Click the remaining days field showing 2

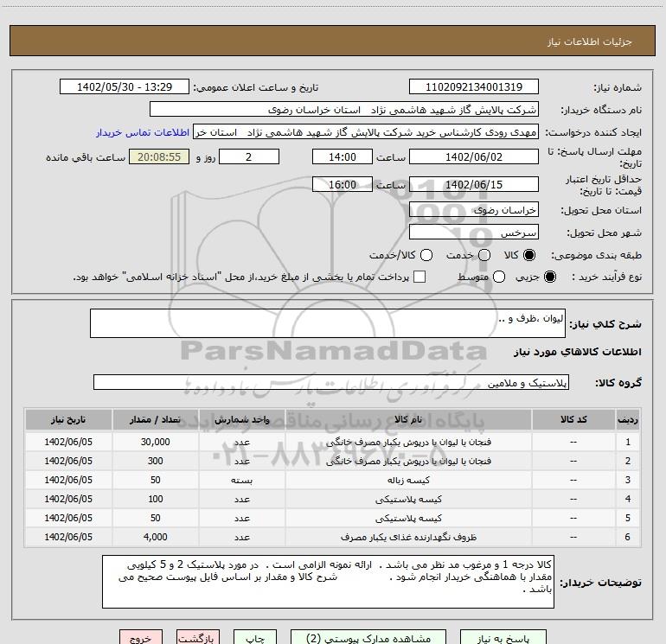coord(249,156)
